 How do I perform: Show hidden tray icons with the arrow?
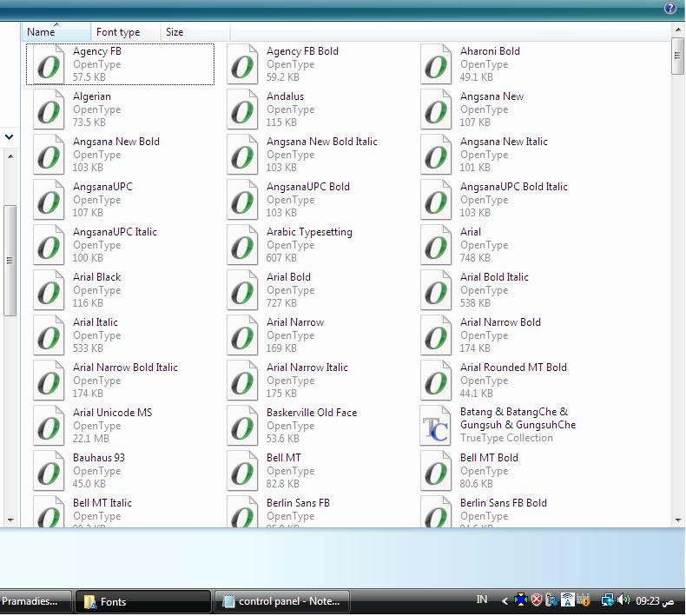(x=505, y=601)
